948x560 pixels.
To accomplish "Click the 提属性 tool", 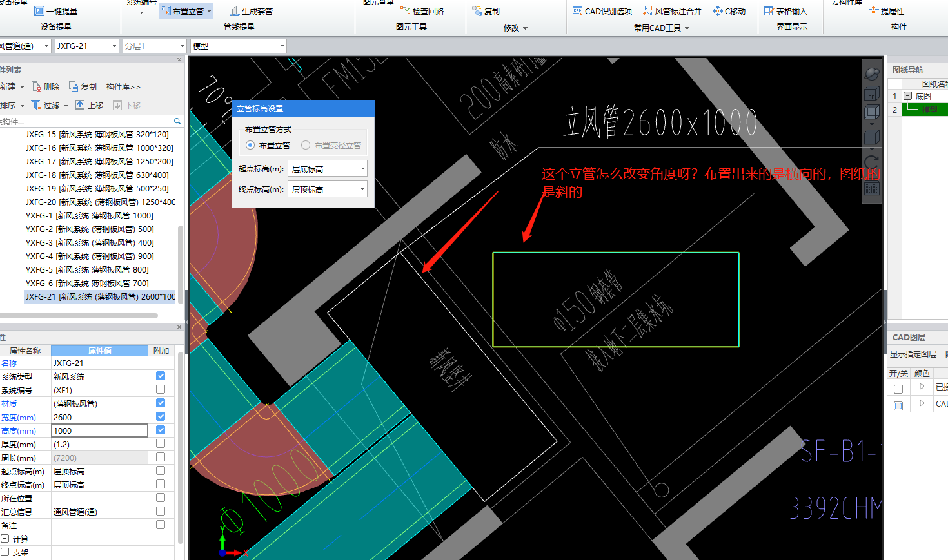I will (x=887, y=11).
